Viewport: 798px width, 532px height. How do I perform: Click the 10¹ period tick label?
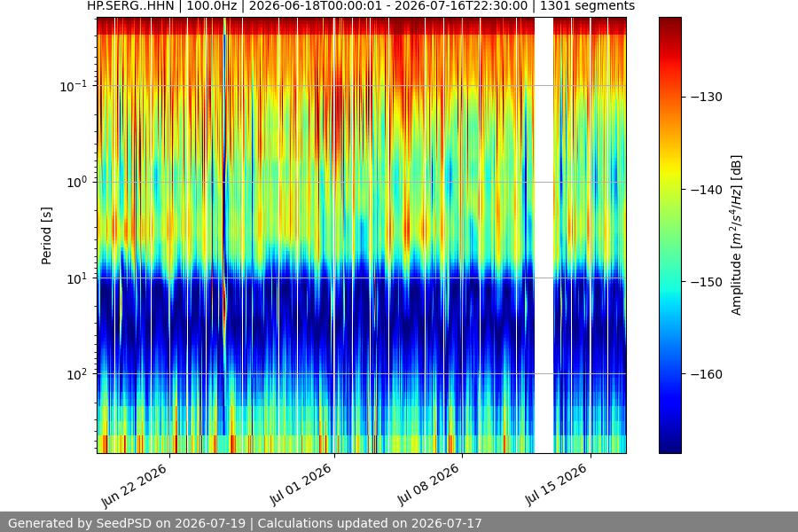tap(76, 278)
